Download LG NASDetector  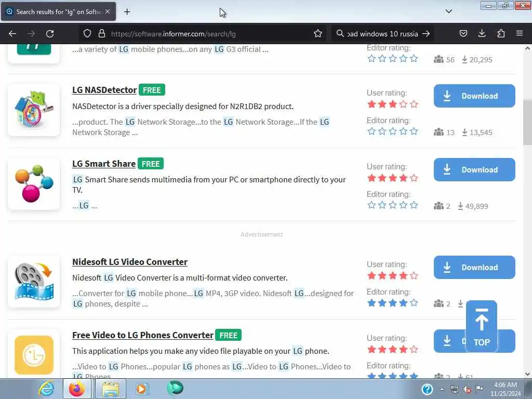point(474,96)
